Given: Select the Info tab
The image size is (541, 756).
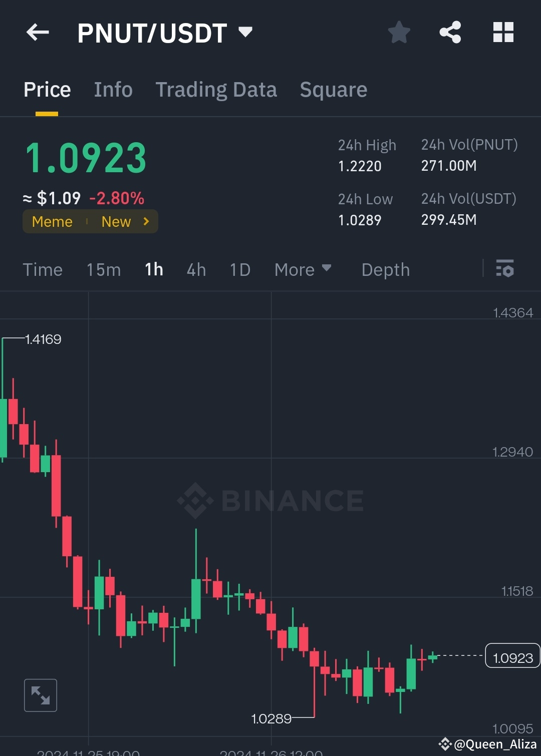Looking at the screenshot, I should [x=113, y=89].
